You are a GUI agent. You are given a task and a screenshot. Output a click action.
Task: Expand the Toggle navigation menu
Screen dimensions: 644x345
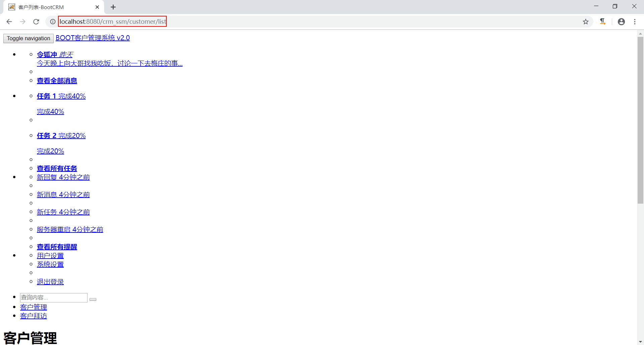(x=28, y=38)
